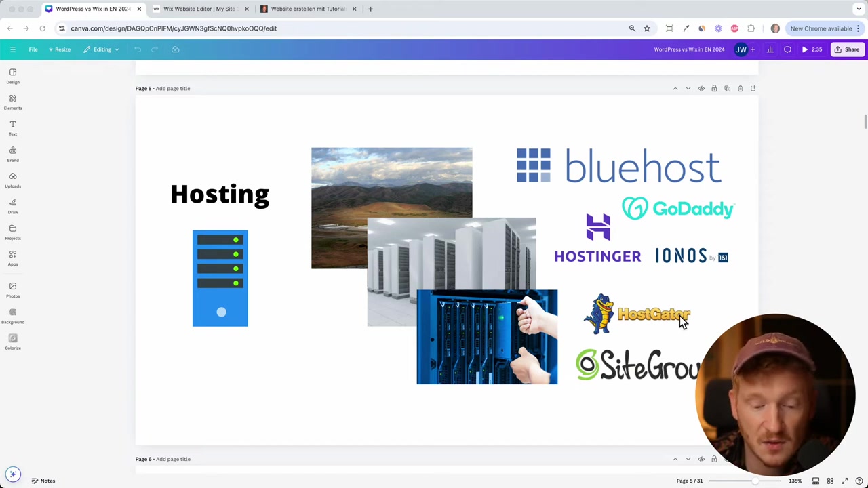Viewport: 868px width, 488px height.
Task: Open the Insights analytics chart icon
Action: coord(770,49)
